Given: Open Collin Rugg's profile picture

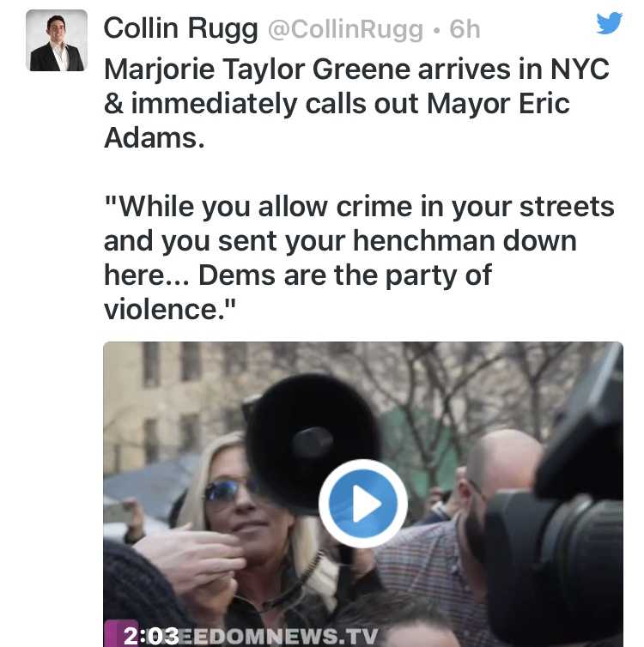Looking at the screenshot, I should (57, 40).
